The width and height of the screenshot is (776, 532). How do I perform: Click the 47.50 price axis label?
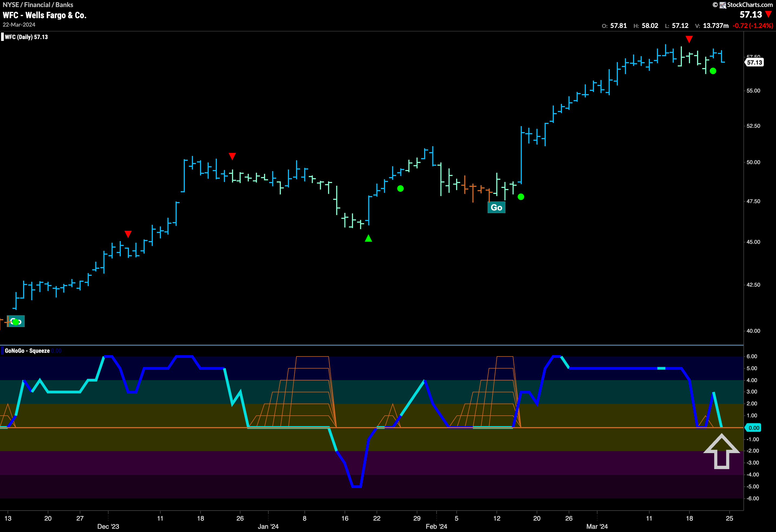click(x=753, y=201)
